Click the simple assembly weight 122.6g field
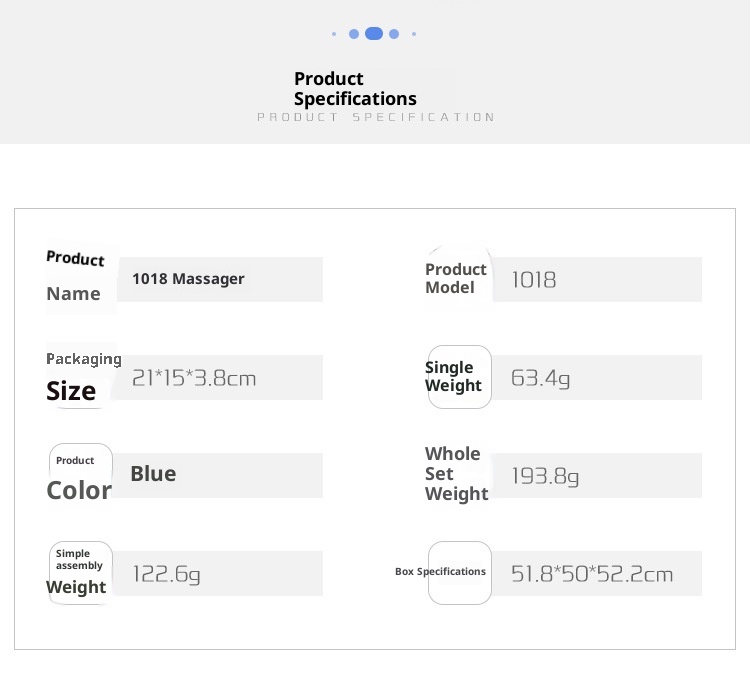Screen dimensions: 750x677 click(x=221, y=573)
